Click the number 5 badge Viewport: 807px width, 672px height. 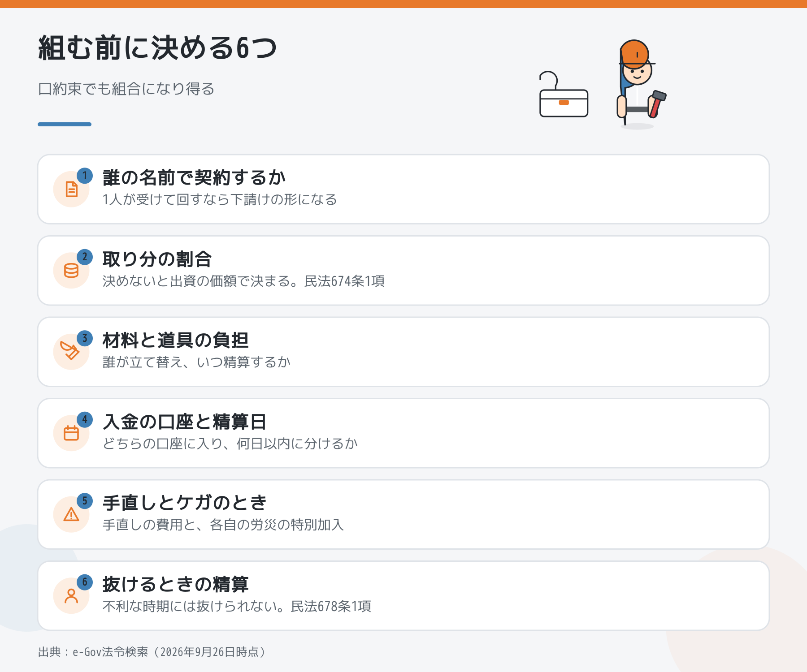(x=85, y=501)
